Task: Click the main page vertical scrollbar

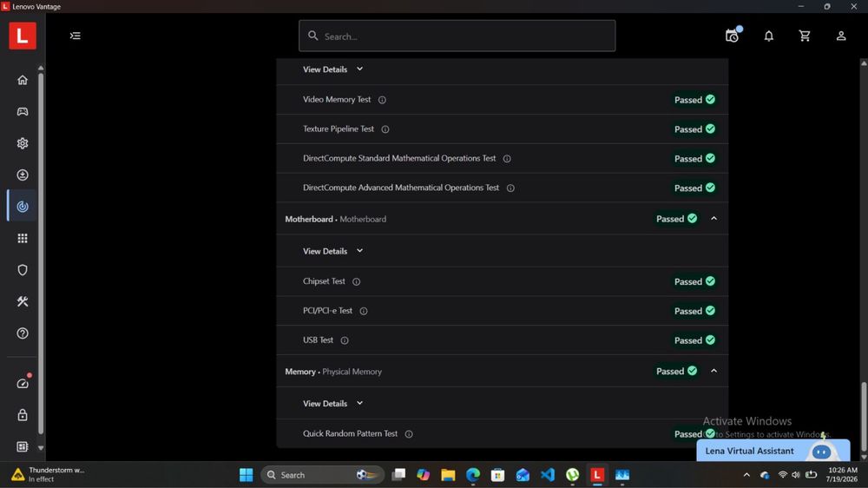Action: click(864, 416)
